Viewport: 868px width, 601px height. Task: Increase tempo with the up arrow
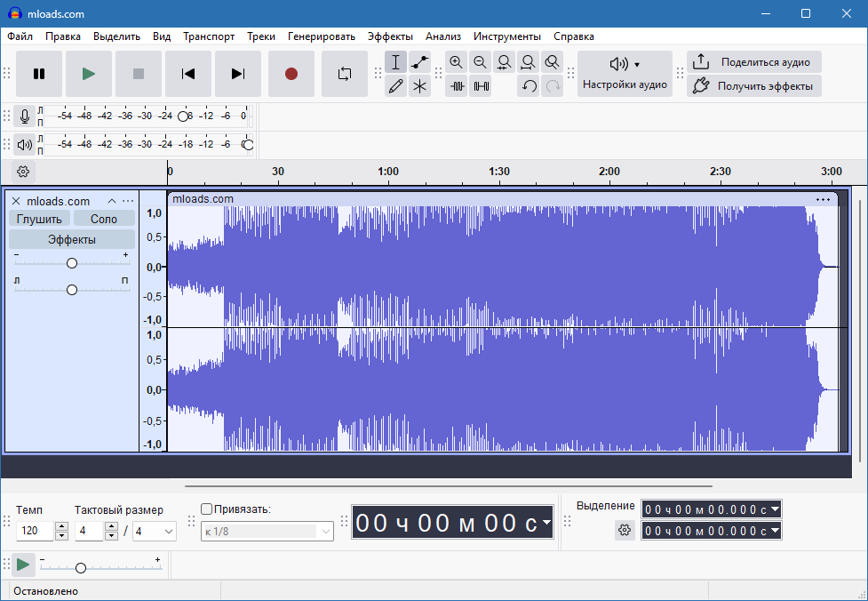[x=62, y=526]
